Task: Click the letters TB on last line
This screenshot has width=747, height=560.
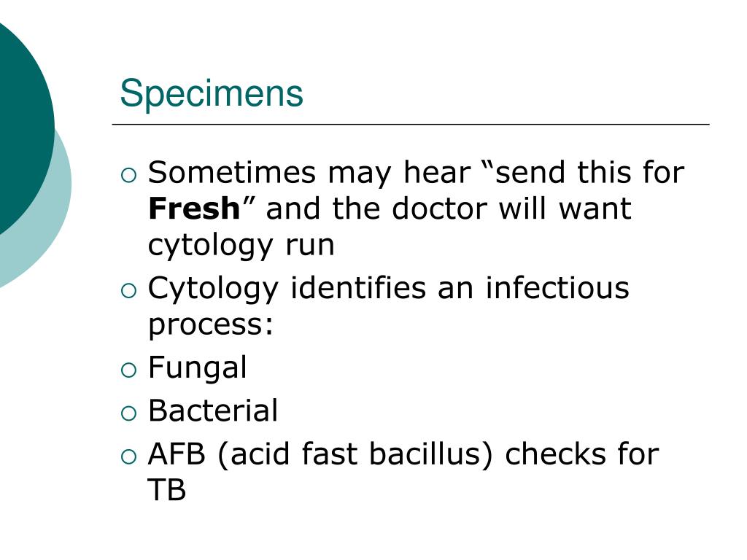Action: pyautogui.click(x=167, y=489)
